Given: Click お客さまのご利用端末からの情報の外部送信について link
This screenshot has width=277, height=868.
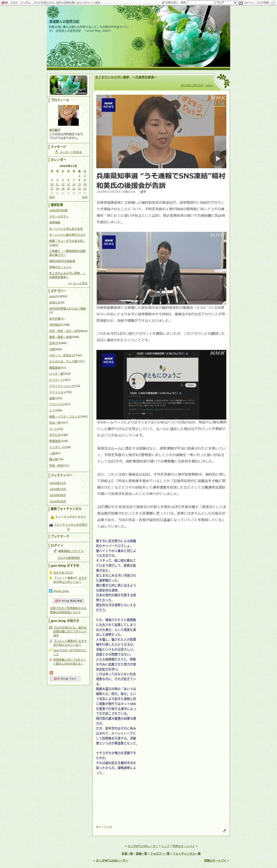Looking at the screenshot, I should click(68, 610).
